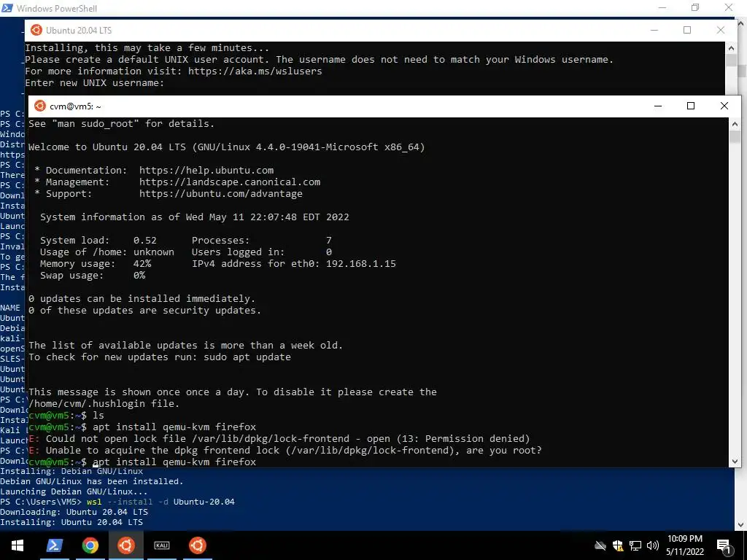747x560 pixels.
Task: Click cvm@vm5 scrollbar down arrow
Action: [x=735, y=461]
